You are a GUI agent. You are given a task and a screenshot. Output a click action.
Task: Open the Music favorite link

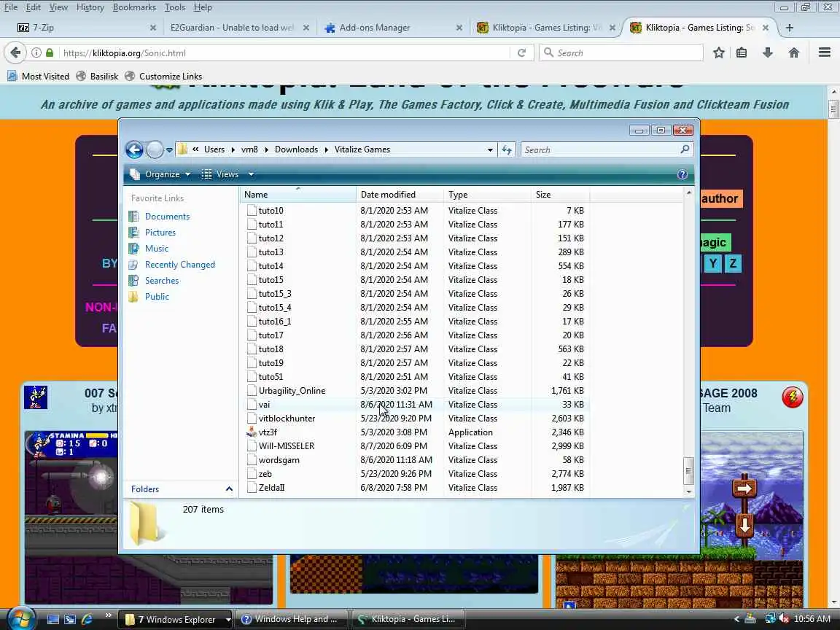157,249
